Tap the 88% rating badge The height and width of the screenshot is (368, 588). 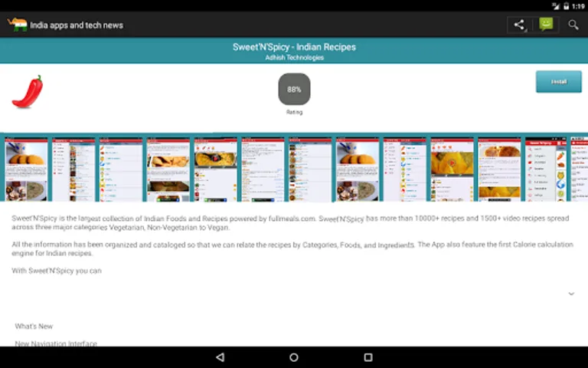coord(294,90)
